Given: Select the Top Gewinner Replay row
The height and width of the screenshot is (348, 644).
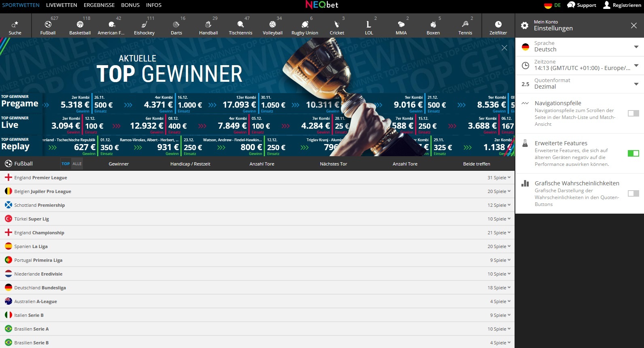Looking at the screenshot, I should pyautogui.click(x=21, y=146).
